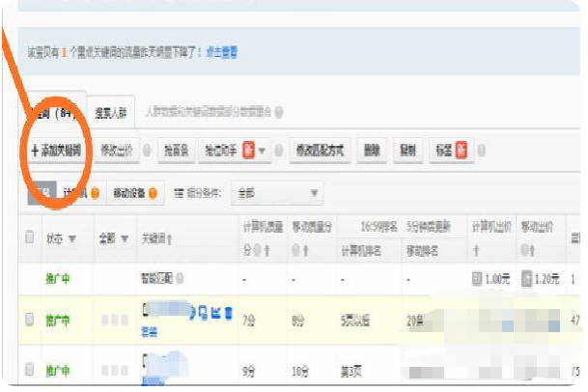Click the 9分 quality score cell
This screenshot has height=392, width=588.
249,372
